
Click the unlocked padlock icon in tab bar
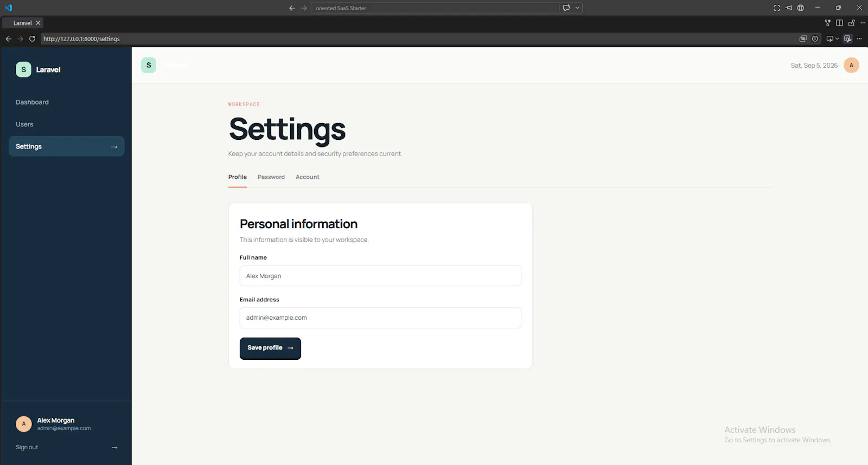coord(851,23)
